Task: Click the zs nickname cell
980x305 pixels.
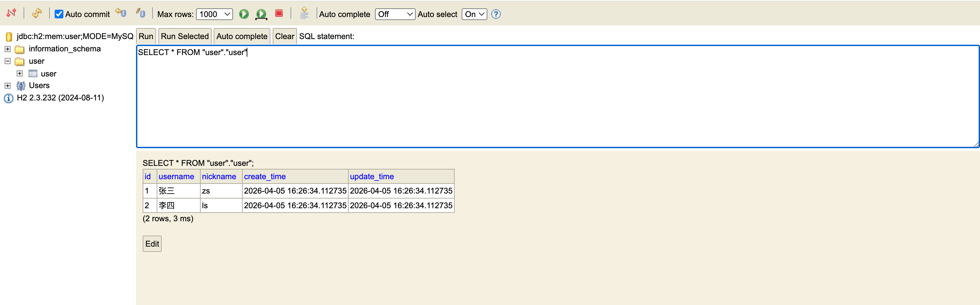Action: coord(221,191)
